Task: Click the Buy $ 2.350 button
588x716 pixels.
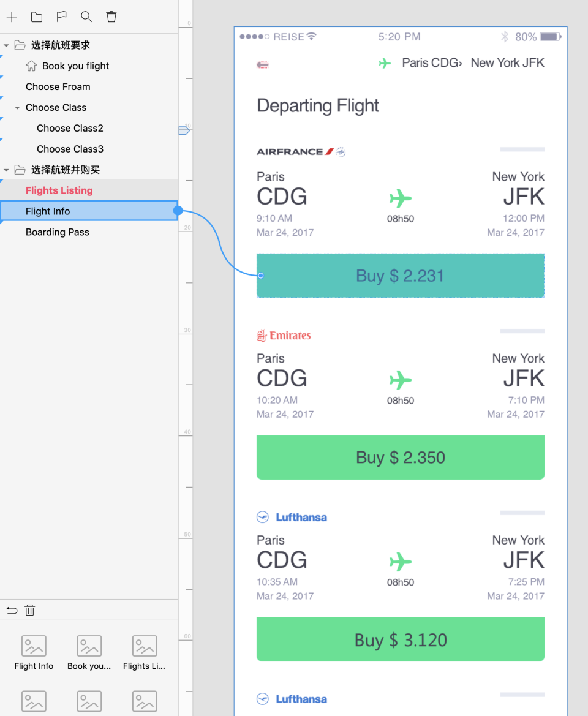Action: pyautogui.click(x=401, y=458)
